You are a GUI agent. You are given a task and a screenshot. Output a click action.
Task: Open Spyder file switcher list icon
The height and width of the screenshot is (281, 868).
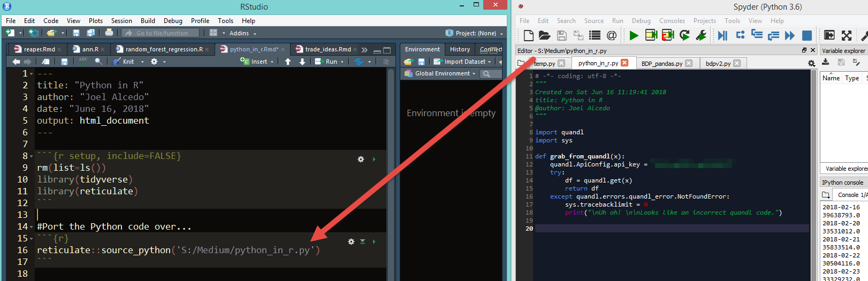pyautogui.click(x=595, y=35)
